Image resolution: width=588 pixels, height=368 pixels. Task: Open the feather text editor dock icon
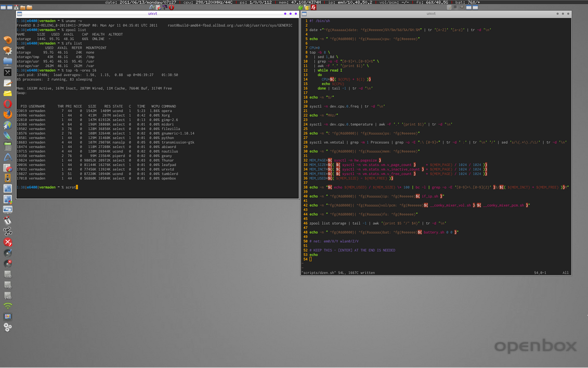pos(7,135)
